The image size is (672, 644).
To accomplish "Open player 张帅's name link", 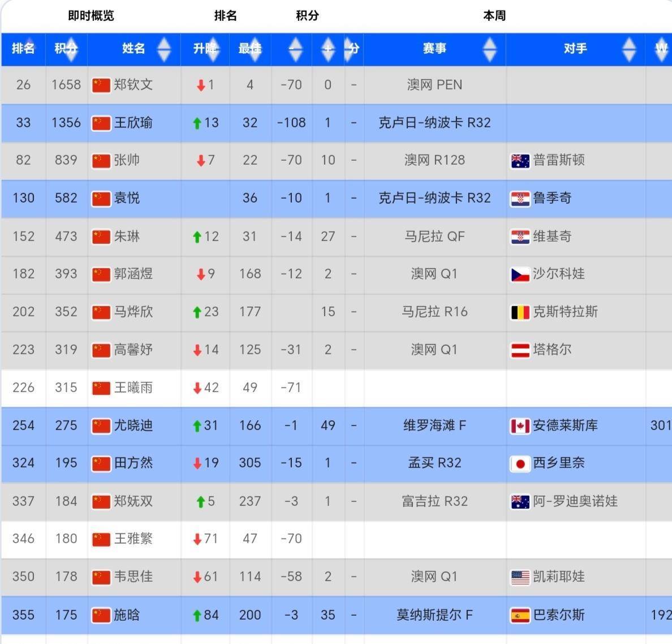I will click(x=127, y=161).
